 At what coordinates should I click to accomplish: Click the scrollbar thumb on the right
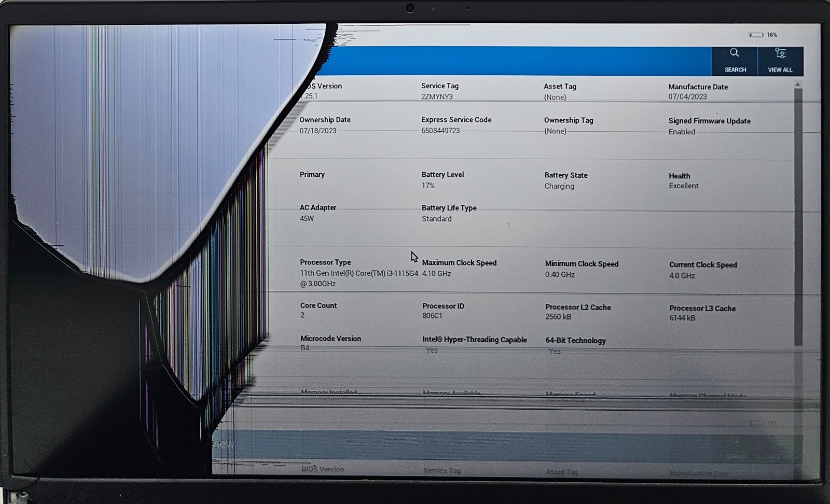click(798, 217)
